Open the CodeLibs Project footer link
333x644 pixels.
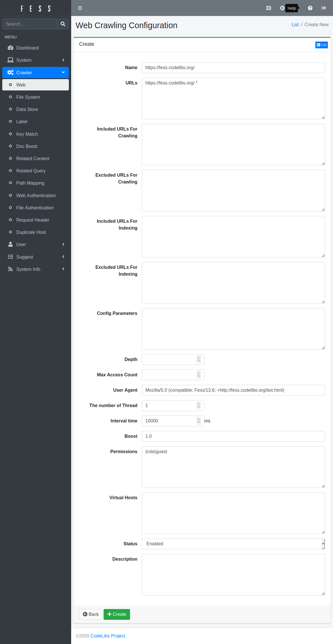click(108, 636)
